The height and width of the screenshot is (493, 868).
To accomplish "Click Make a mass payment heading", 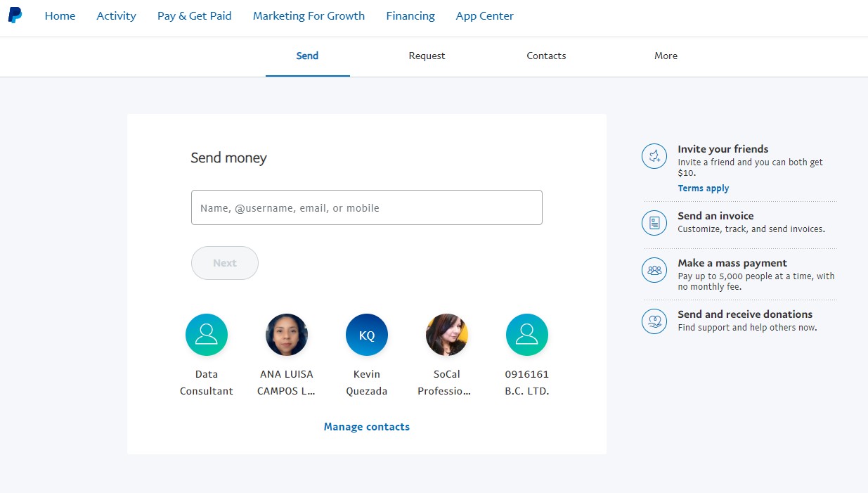I will click(x=732, y=263).
